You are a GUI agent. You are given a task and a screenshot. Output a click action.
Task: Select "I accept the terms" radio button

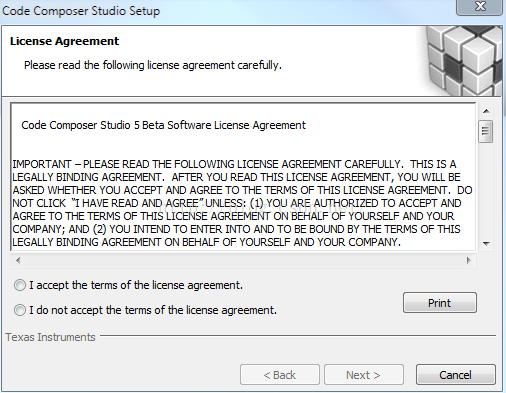pos(20,285)
